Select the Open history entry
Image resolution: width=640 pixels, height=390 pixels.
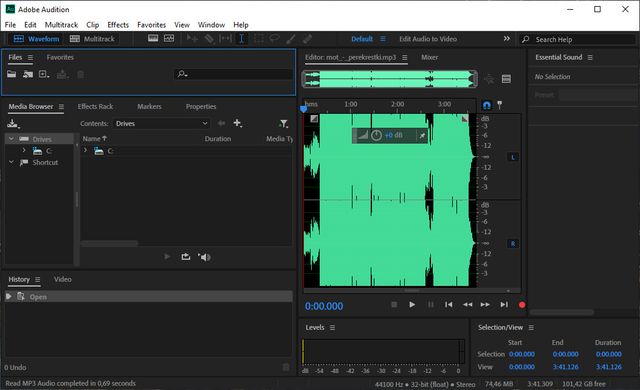click(x=149, y=297)
